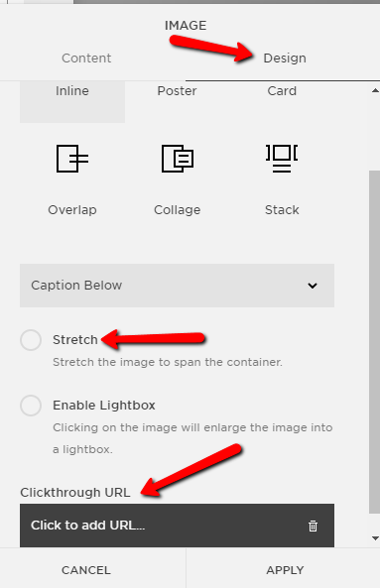Enable the Stretch option
This screenshot has width=380, height=588.
pyautogui.click(x=31, y=340)
